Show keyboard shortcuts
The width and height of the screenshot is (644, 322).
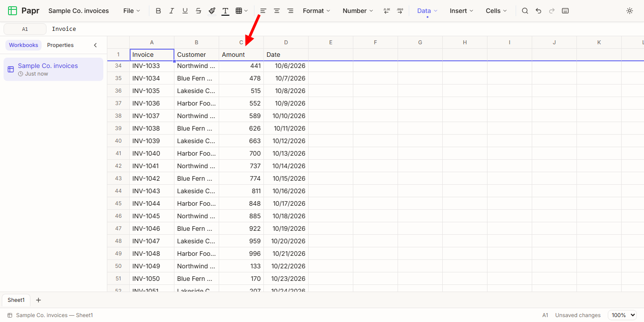[565, 11]
